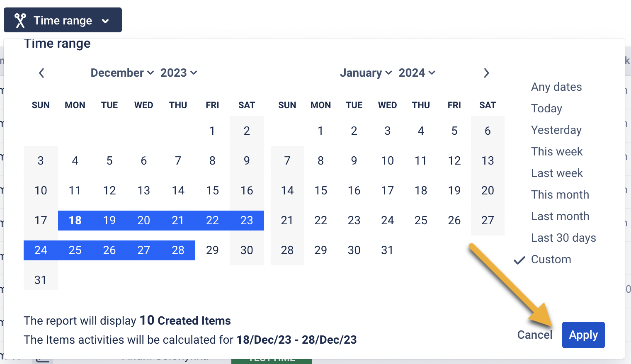
Task: Click the scissors icon on Time range
Action: [x=20, y=20]
